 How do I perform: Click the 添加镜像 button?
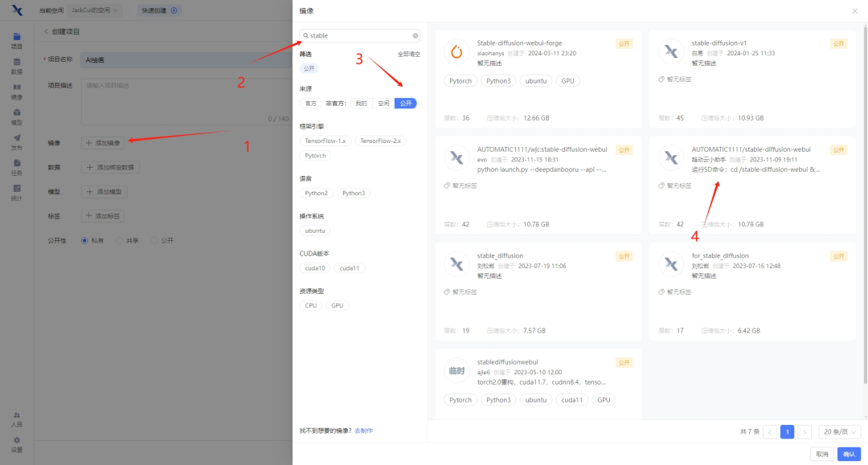point(103,143)
